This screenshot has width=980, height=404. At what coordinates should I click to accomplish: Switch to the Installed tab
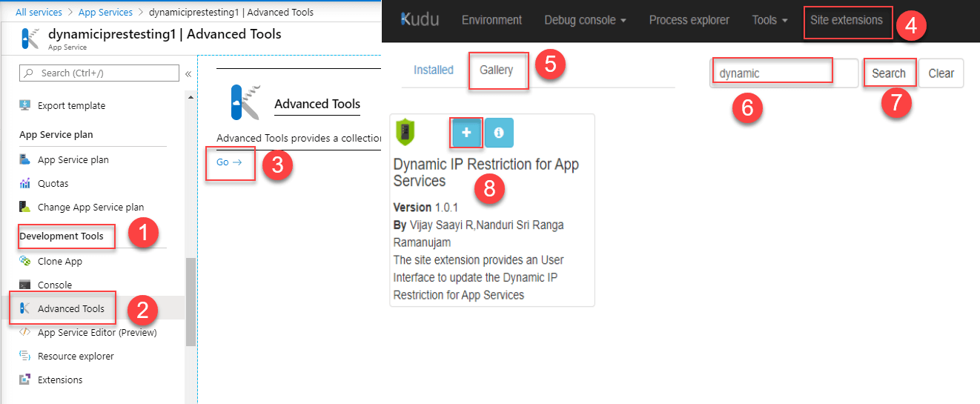coord(434,70)
